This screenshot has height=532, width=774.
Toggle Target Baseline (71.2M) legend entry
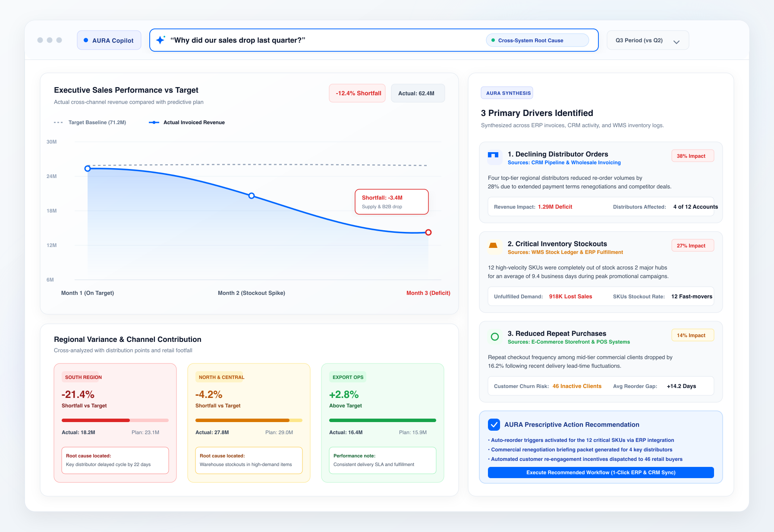[90, 122]
